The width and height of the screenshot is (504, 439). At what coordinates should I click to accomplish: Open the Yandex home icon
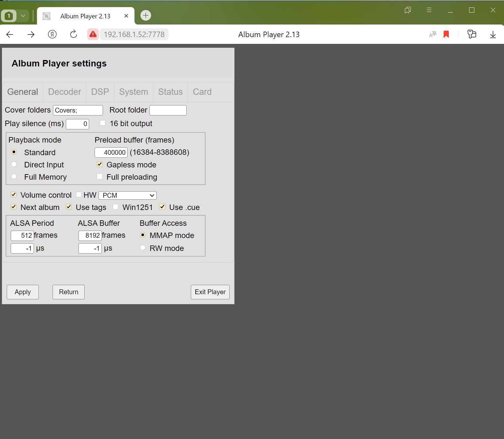pyautogui.click(x=52, y=34)
